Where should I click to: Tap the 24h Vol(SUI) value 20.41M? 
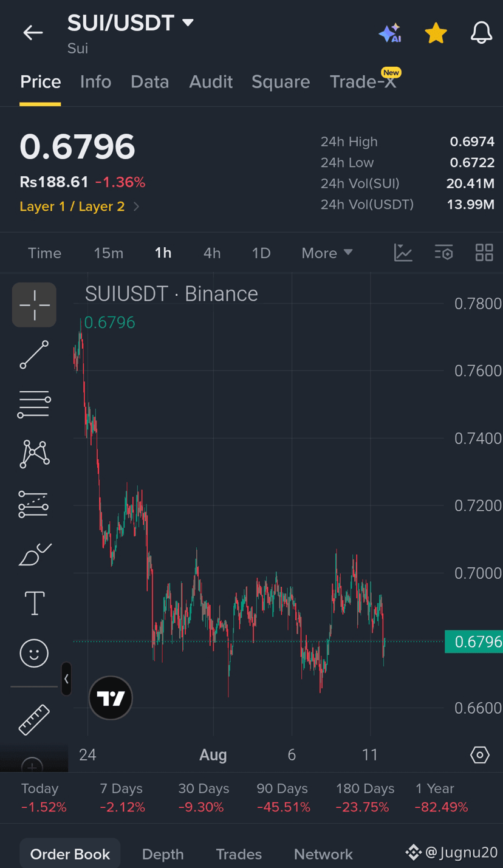pyautogui.click(x=470, y=183)
